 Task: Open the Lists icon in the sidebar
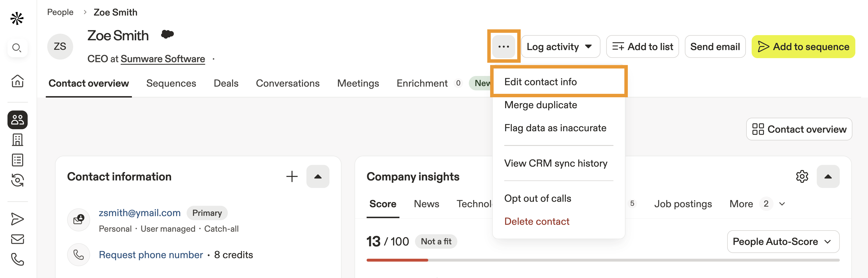pyautogui.click(x=17, y=160)
